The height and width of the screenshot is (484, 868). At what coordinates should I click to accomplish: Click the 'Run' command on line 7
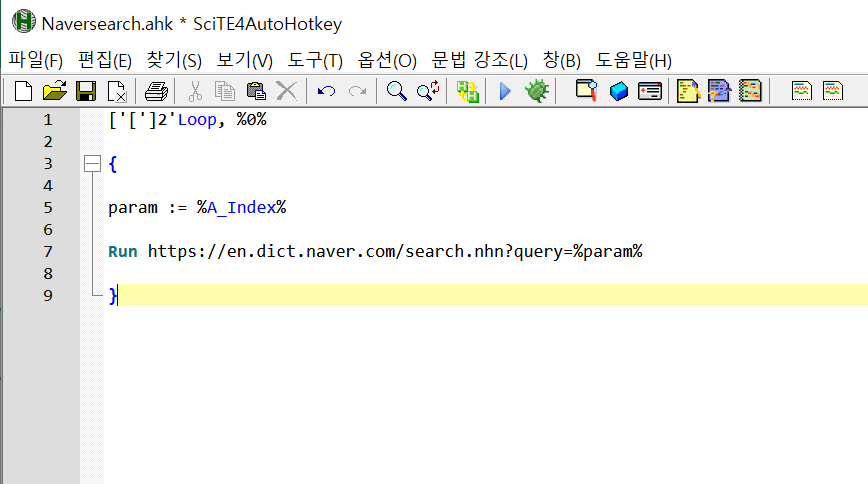(123, 251)
